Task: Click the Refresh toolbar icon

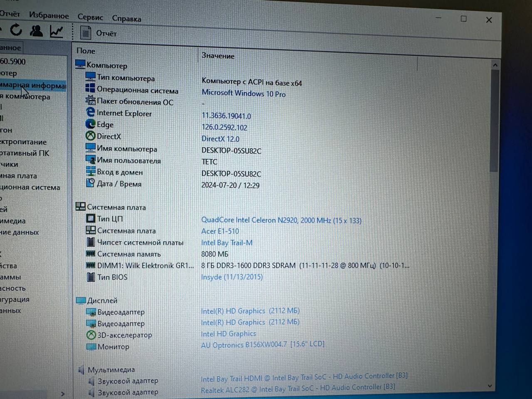Action: tap(16, 30)
